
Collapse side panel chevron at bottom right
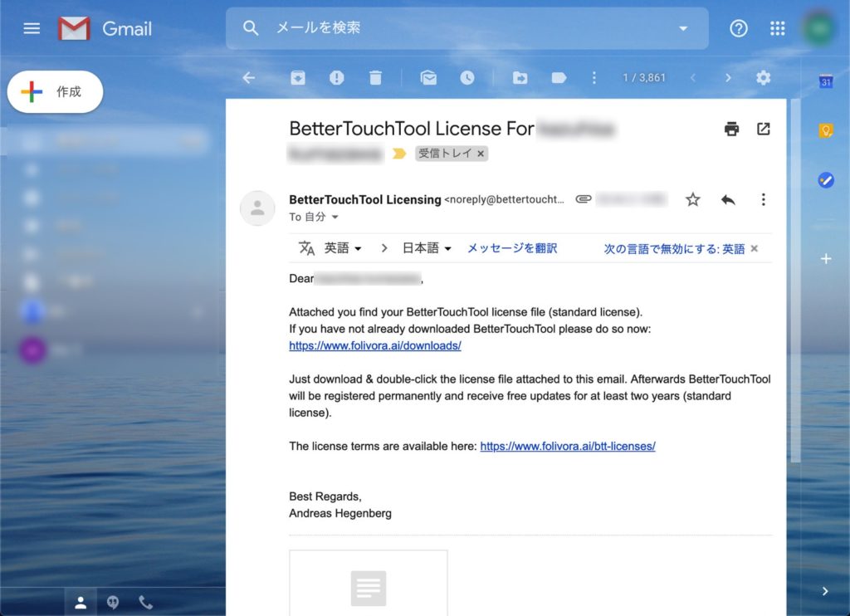pos(825,591)
